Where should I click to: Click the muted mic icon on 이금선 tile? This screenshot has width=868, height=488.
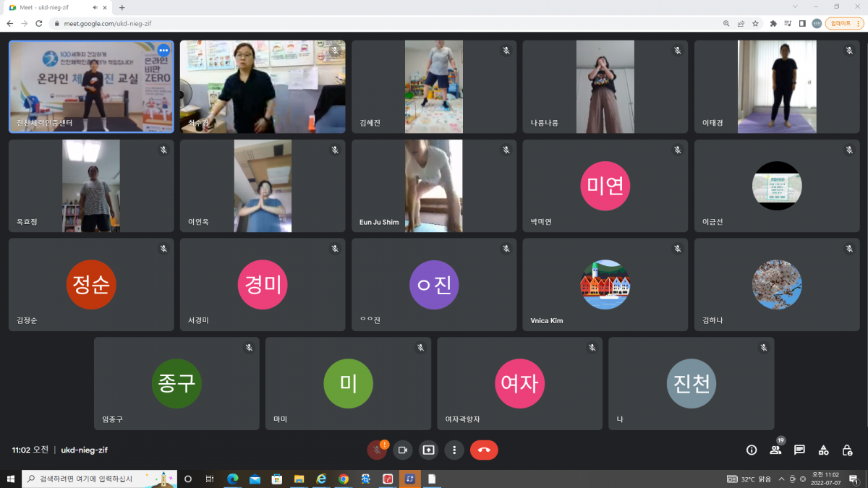(x=849, y=150)
